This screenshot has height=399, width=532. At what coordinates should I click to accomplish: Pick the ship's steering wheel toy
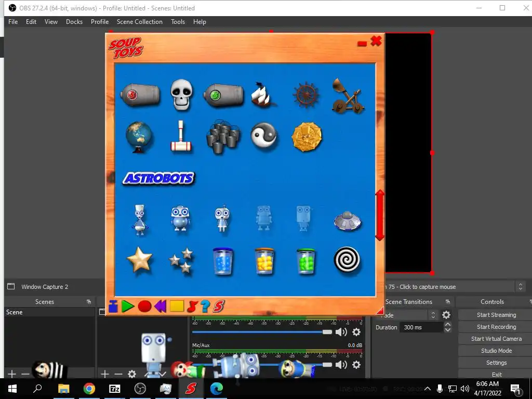306,95
